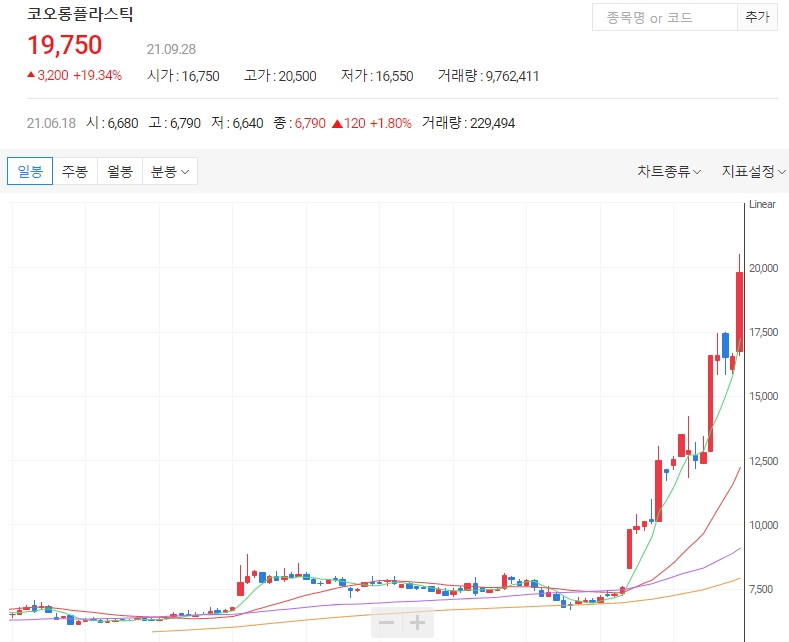Click the 20,000 price axis label

point(763,268)
